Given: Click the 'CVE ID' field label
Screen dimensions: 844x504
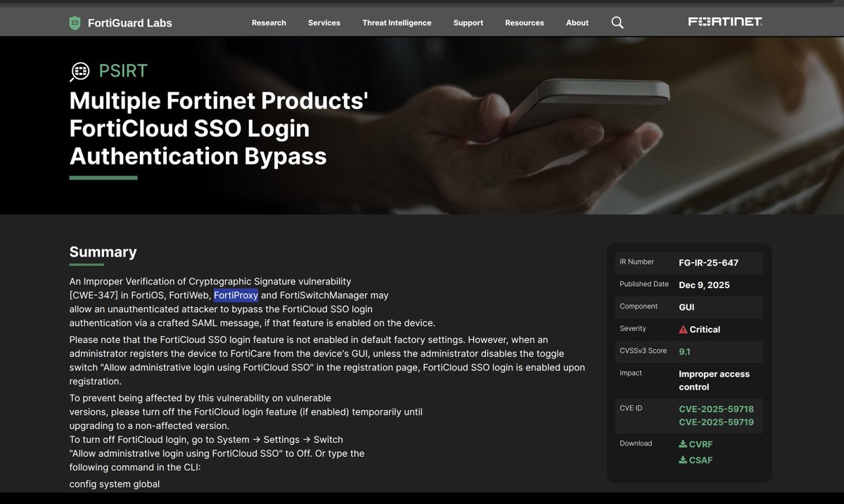Looking at the screenshot, I should pos(631,408).
